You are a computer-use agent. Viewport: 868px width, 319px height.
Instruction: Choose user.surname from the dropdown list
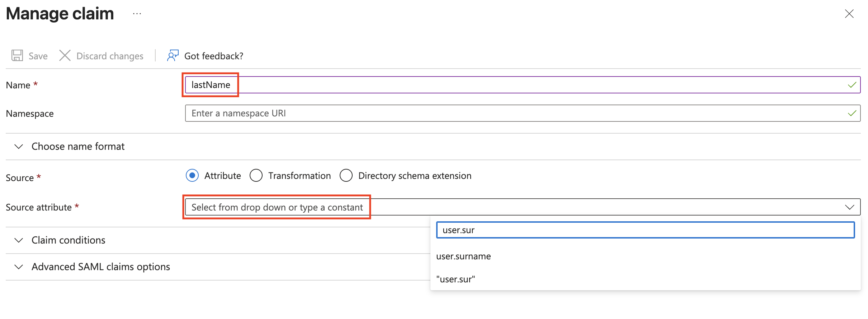click(463, 256)
